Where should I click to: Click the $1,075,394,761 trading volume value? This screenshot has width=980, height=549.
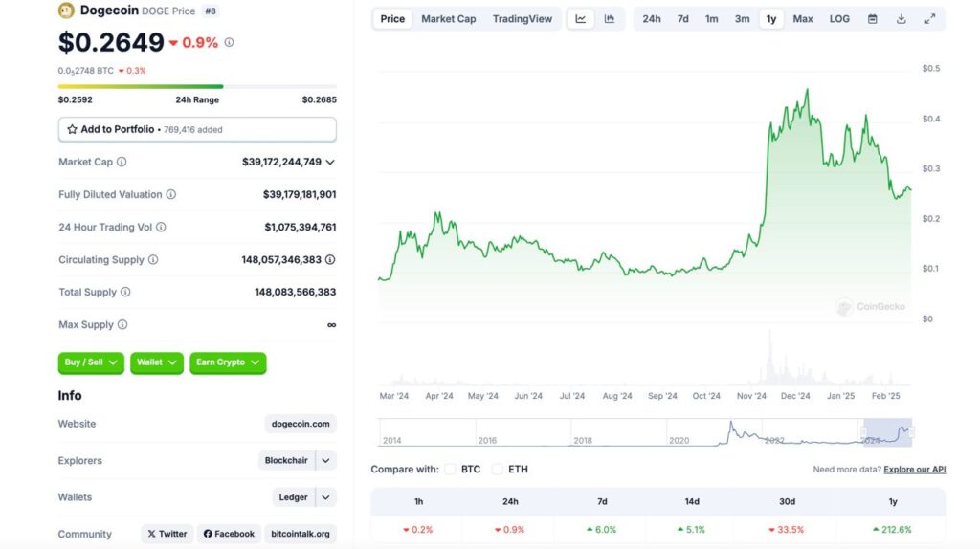[300, 227]
